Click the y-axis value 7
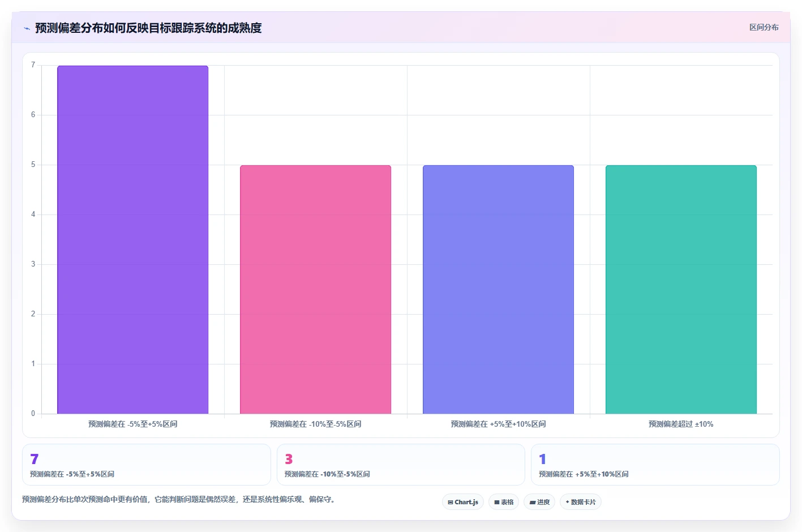Image resolution: width=802 pixels, height=532 pixels. point(33,65)
